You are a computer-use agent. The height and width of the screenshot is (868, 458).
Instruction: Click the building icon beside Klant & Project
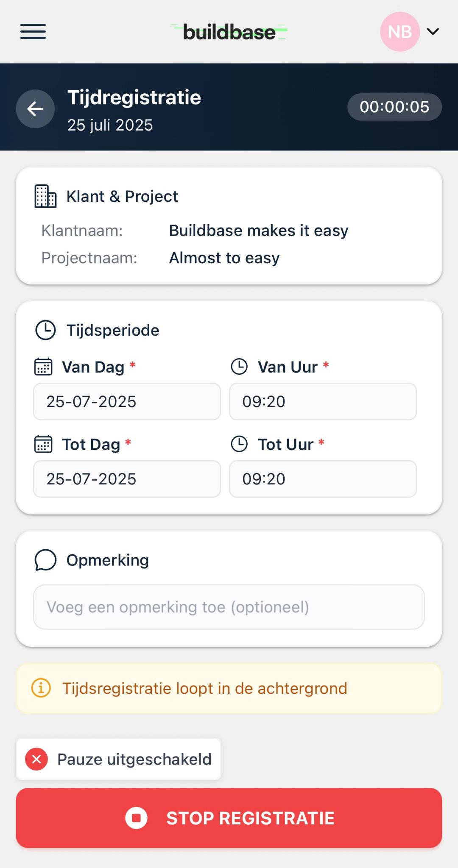point(45,196)
